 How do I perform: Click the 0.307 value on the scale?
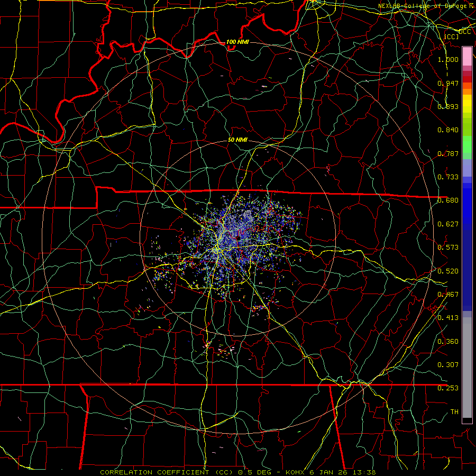(x=448, y=364)
